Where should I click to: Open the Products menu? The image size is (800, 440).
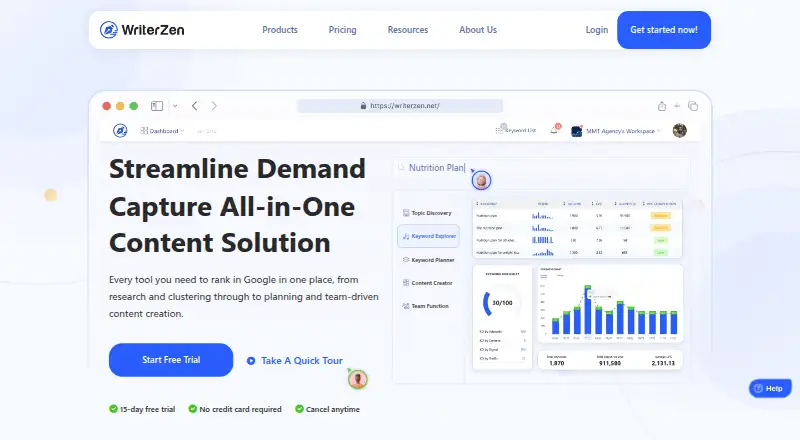point(280,30)
